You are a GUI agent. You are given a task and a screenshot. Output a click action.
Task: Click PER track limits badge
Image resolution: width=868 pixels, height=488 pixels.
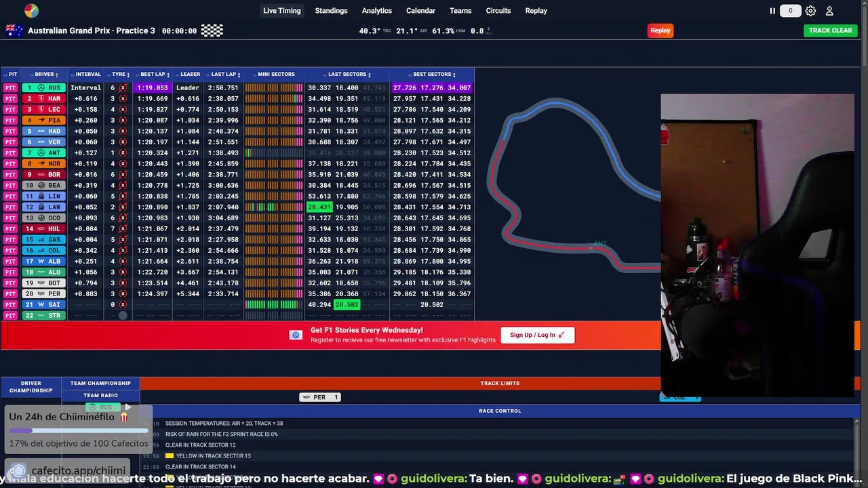point(319,397)
